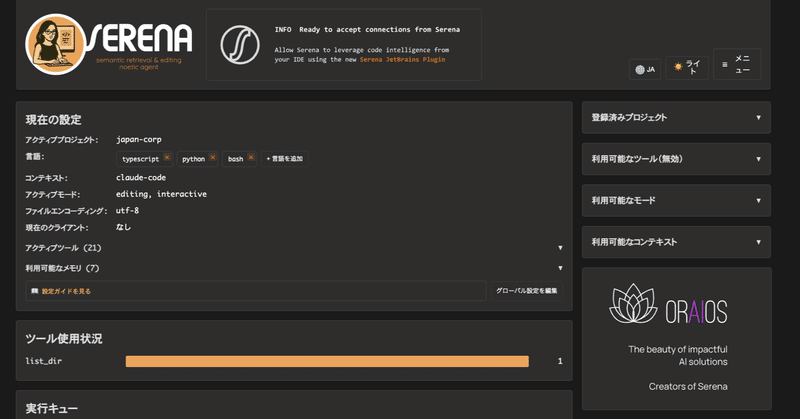This screenshot has width=800, height=419.
Task: Expand the 利用可能なメモリ (7) section
Action: pos(294,268)
